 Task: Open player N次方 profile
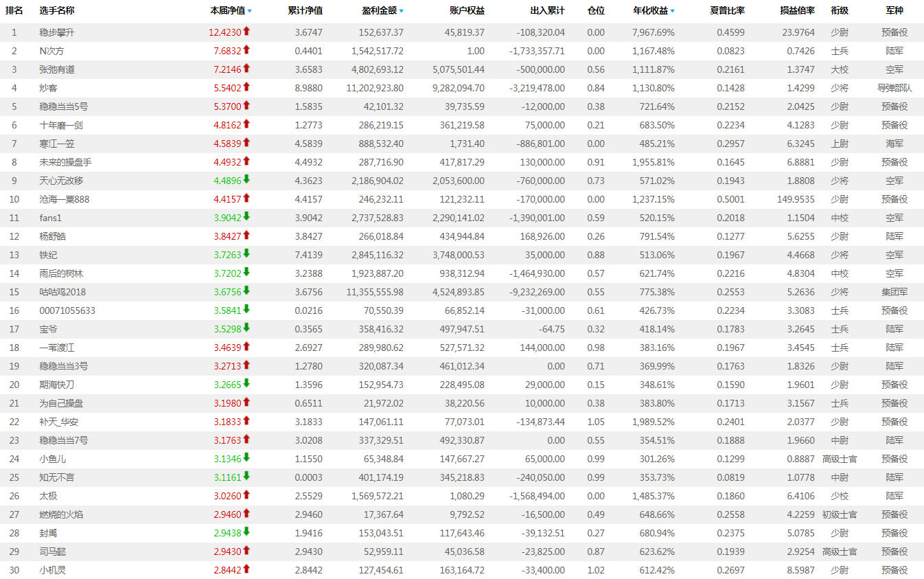(52, 51)
